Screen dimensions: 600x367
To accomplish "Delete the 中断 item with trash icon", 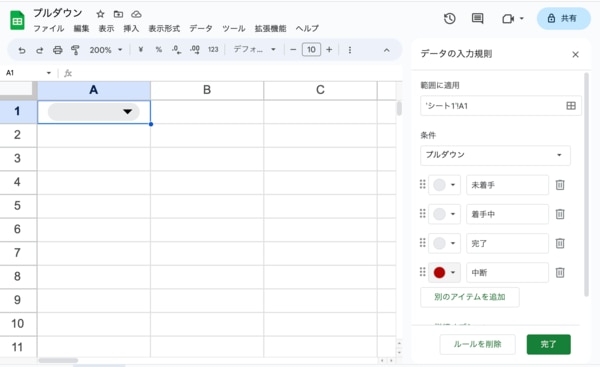I will [x=560, y=272].
